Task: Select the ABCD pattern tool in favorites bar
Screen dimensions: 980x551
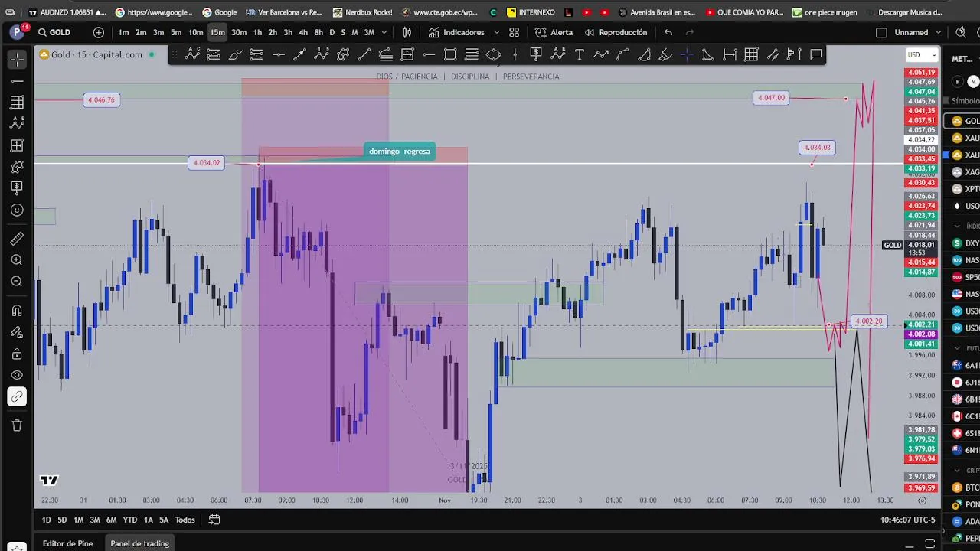Action: (x=192, y=54)
